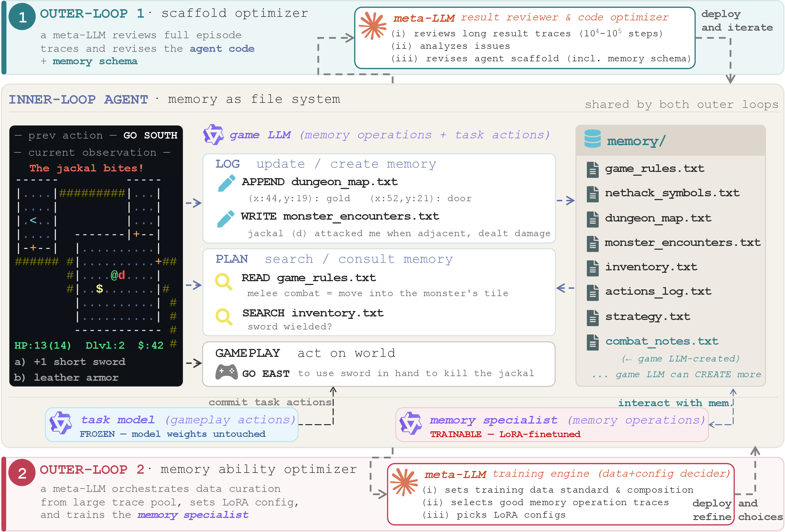Click the pencil icon next to APPEND dungeon_map.txt
Screen dimensions: 785x532
click(226, 183)
